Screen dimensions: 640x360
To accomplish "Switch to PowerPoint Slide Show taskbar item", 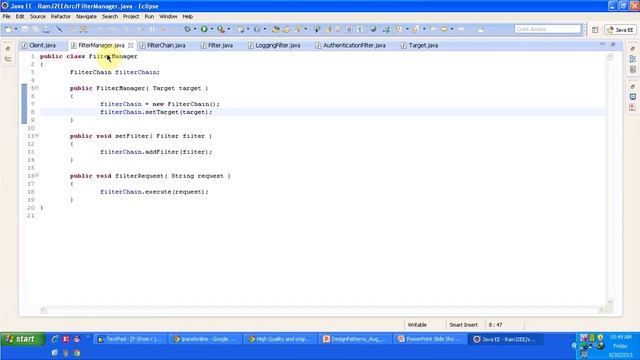I will pos(429,339).
